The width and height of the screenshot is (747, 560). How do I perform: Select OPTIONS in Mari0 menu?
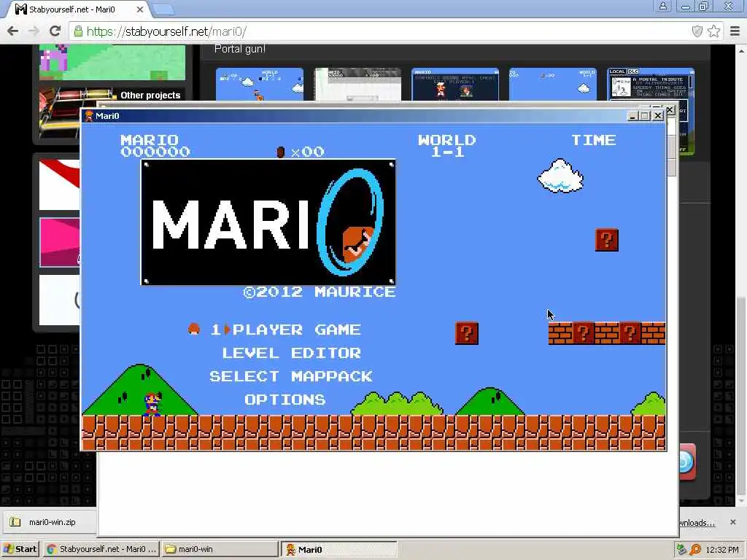pyautogui.click(x=285, y=400)
